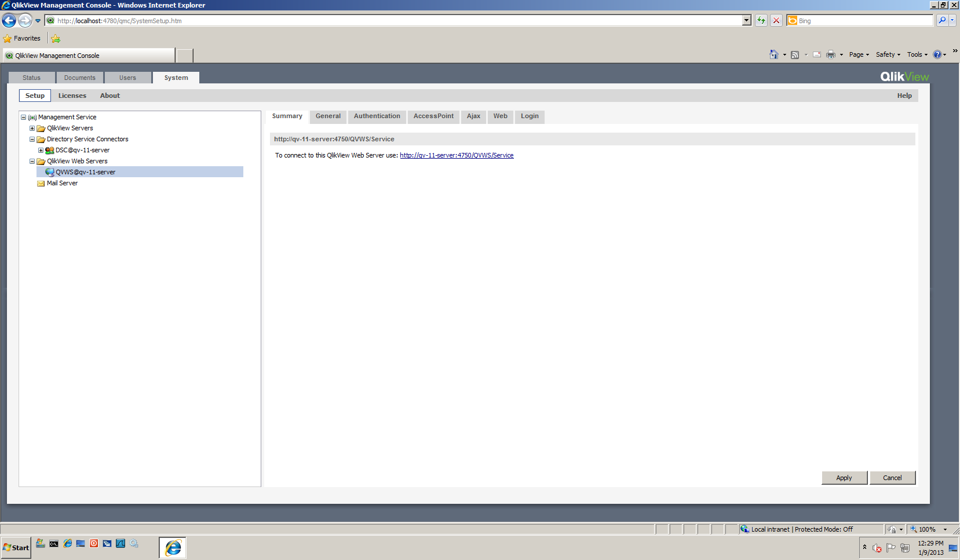
Task: Expand the DSC@qv-11-server node
Action: pos(41,150)
